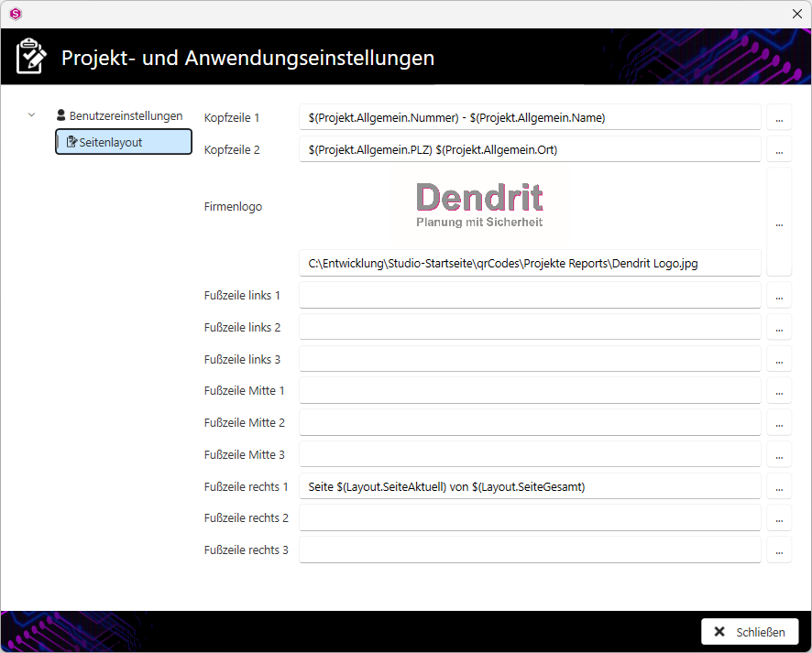Select Benutzereinstellungen tree node
This screenshot has height=653, width=812.
tap(120, 115)
